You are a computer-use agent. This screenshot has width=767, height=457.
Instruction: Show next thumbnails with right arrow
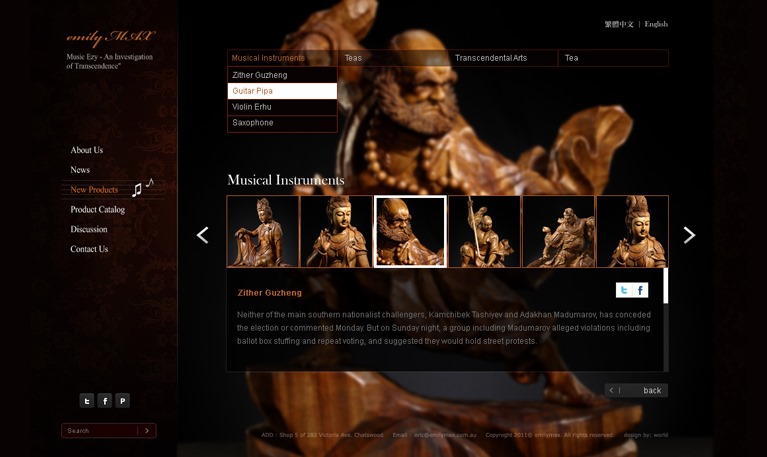pyautogui.click(x=689, y=235)
